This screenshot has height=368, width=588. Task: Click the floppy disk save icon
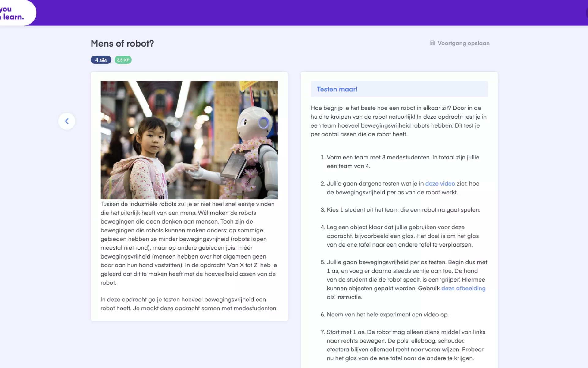click(x=432, y=43)
